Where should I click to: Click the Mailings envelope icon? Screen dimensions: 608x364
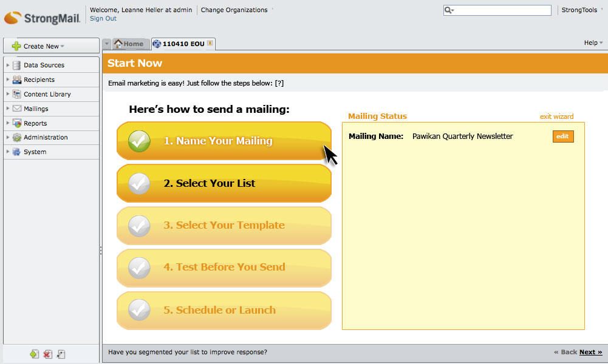click(x=17, y=109)
